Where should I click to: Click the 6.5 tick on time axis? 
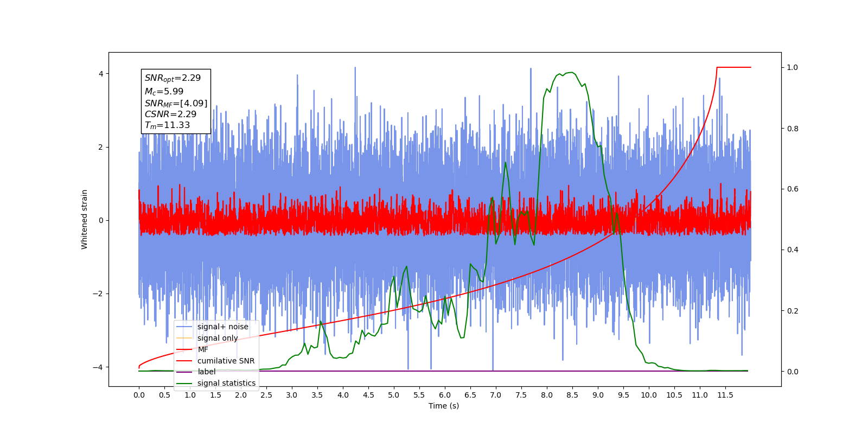[470, 395]
